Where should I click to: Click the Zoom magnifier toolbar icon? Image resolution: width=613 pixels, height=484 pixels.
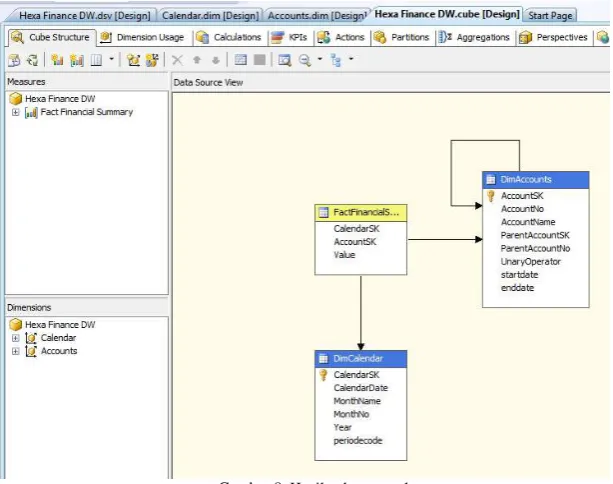(x=305, y=60)
